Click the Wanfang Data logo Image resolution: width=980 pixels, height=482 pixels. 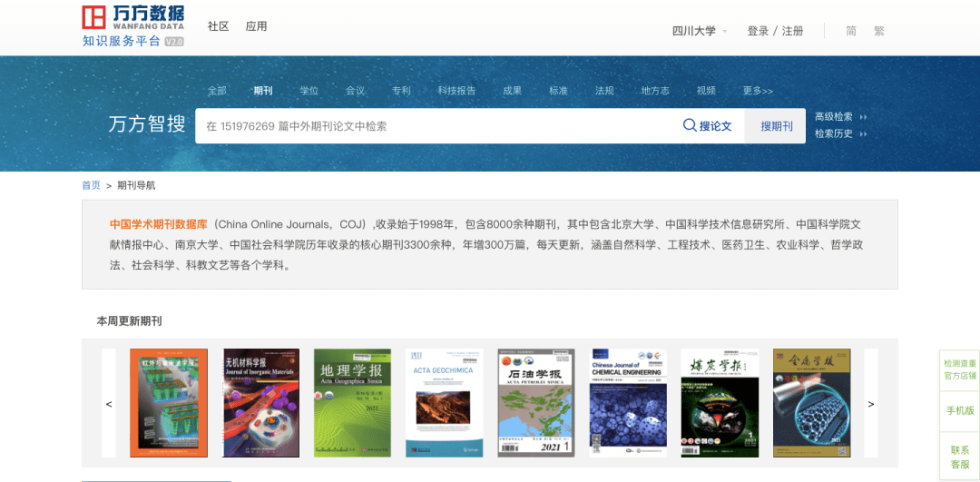(132, 25)
